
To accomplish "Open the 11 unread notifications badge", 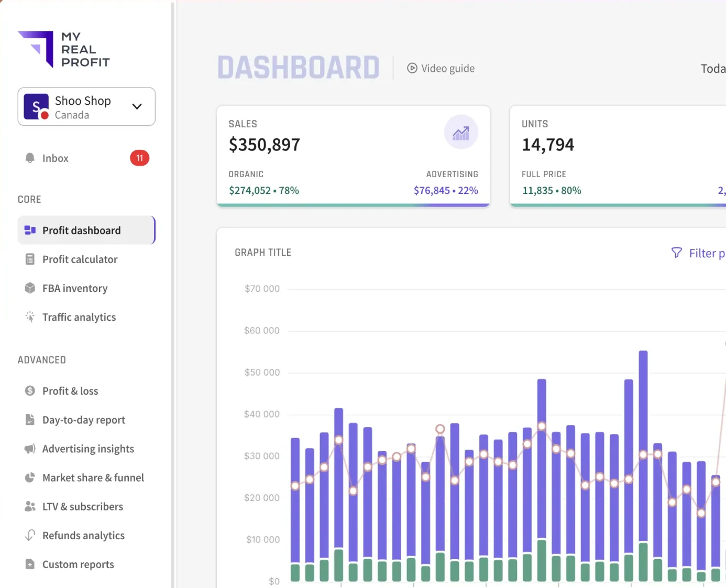I will 139,158.
